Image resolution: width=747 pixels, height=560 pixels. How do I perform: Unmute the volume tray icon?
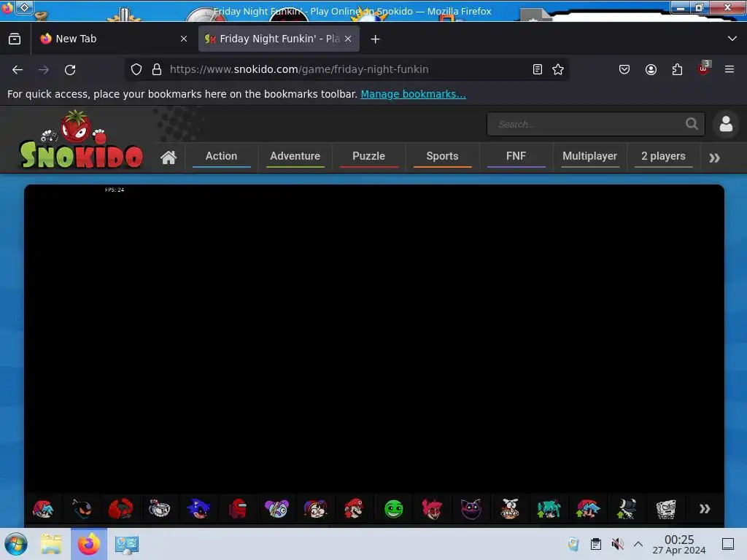[x=618, y=544]
